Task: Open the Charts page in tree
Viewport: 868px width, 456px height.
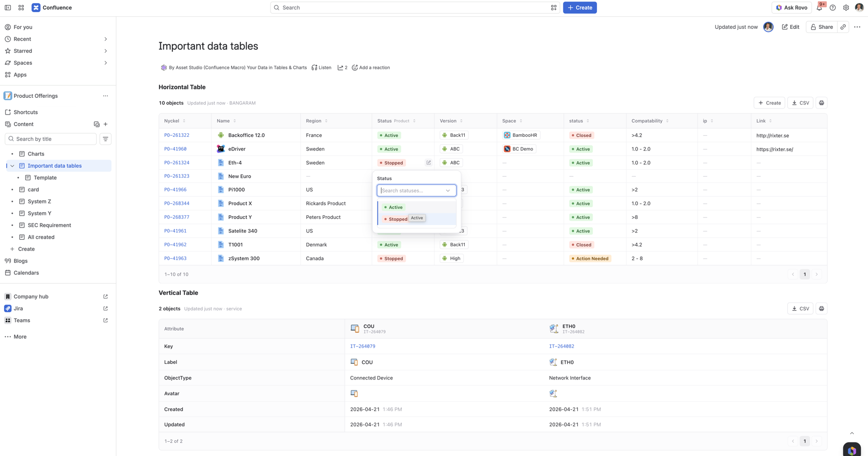Action: pyautogui.click(x=36, y=154)
